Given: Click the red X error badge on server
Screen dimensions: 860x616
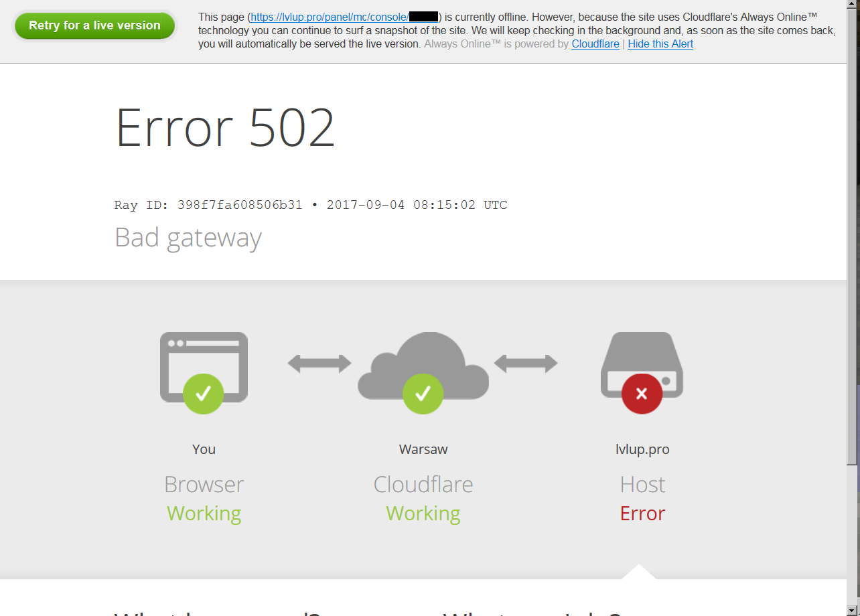Looking at the screenshot, I should (642, 394).
